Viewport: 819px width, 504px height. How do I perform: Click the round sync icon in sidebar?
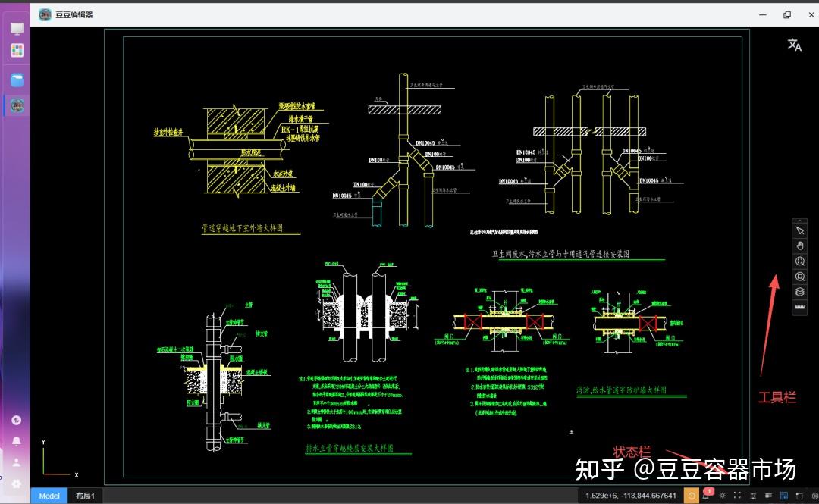pos(16,420)
